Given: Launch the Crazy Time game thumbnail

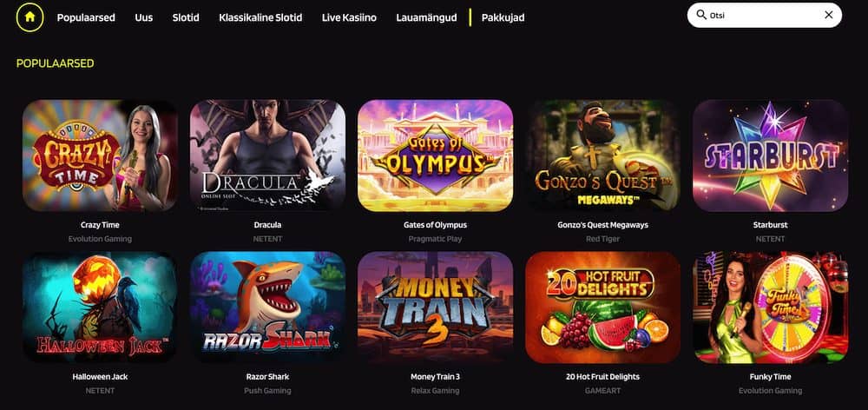Looking at the screenshot, I should (100, 155).
